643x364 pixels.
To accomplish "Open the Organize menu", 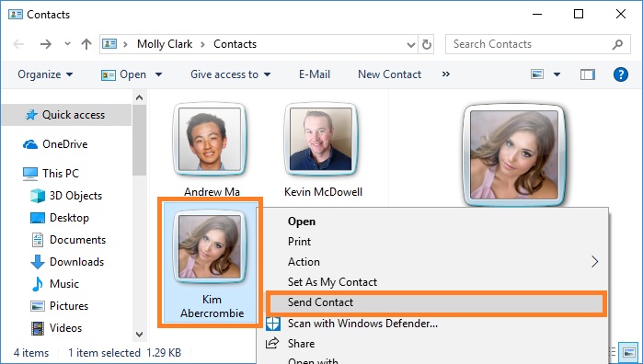I will tap(45, 74).
